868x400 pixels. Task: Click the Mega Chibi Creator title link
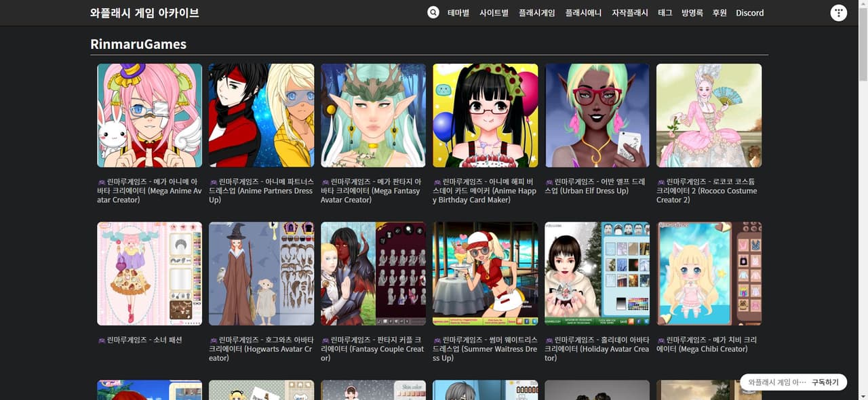tap(709, 344)
